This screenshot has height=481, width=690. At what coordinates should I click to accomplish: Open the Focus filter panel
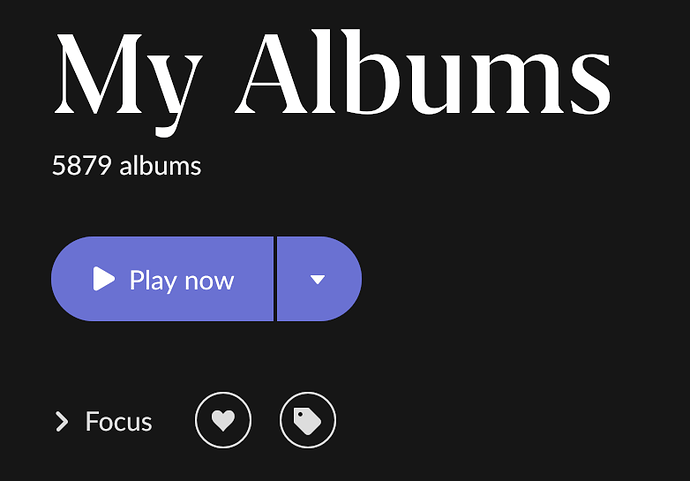click(104, 422)
